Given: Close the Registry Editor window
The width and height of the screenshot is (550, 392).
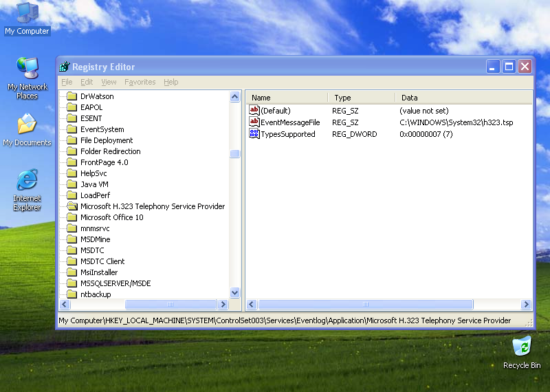Looking at the screenshot, I should coord(525,66).
